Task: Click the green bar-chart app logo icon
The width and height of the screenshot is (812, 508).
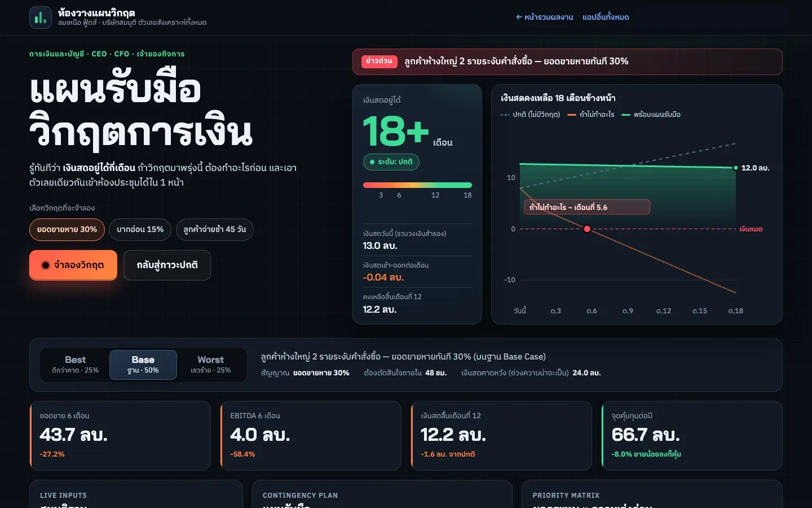Action: click(41, 17)
